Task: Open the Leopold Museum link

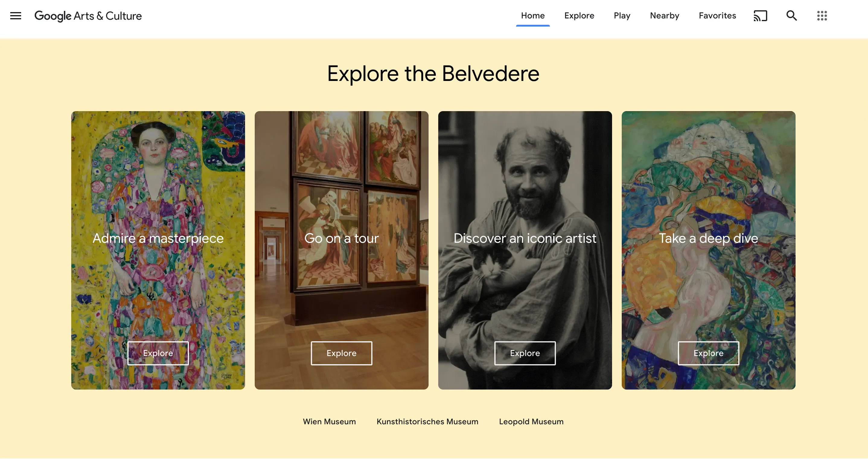Action: 531,422
